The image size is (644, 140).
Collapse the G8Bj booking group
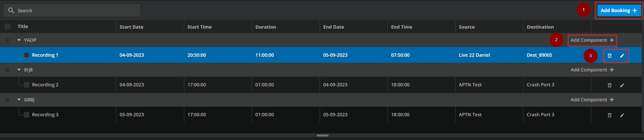19,100
